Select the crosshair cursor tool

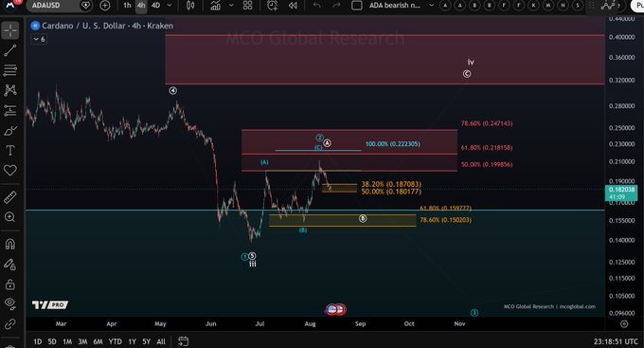pos(10,30)
